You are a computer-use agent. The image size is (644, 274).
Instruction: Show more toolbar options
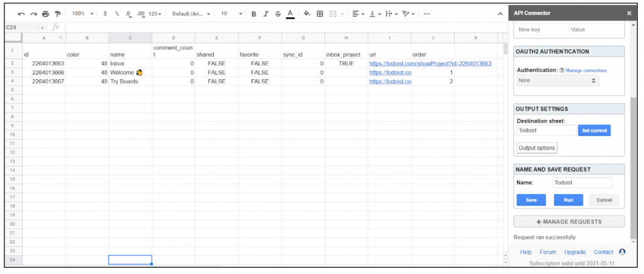pos(427,14)
